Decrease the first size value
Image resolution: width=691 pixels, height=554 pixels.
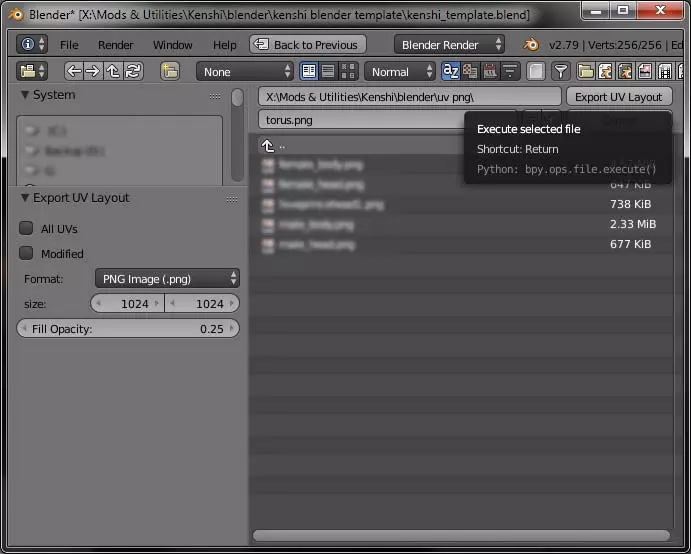[98, 303]
